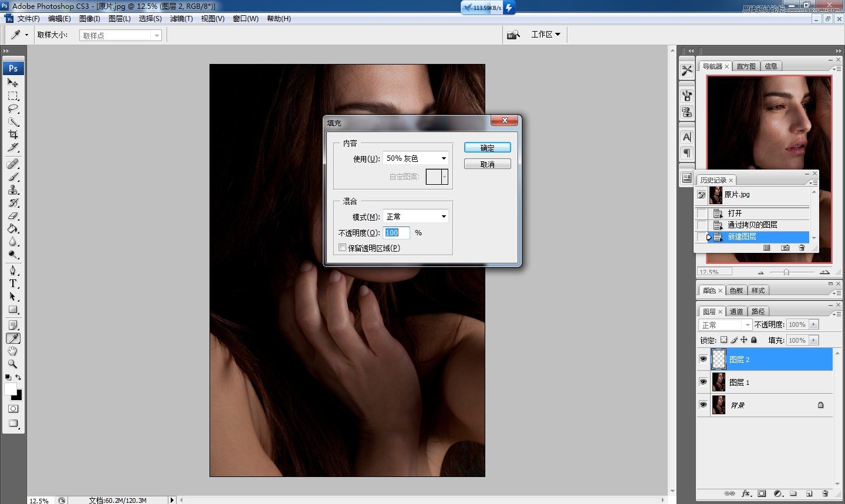
Task: Select the Rectangle shape tool
Action: tap(13, 309)
